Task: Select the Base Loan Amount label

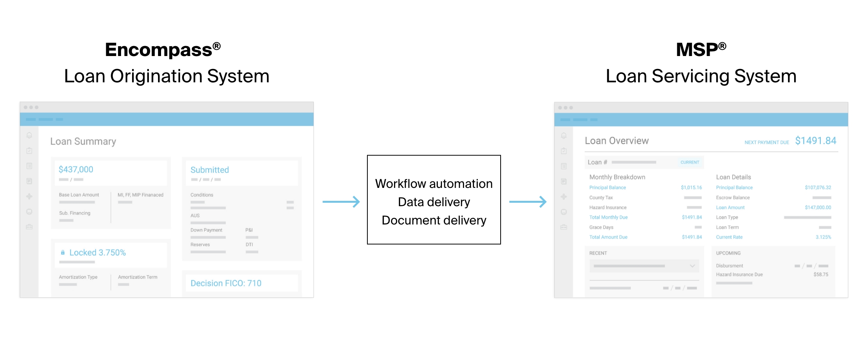Action: click(x=79, y=195)
